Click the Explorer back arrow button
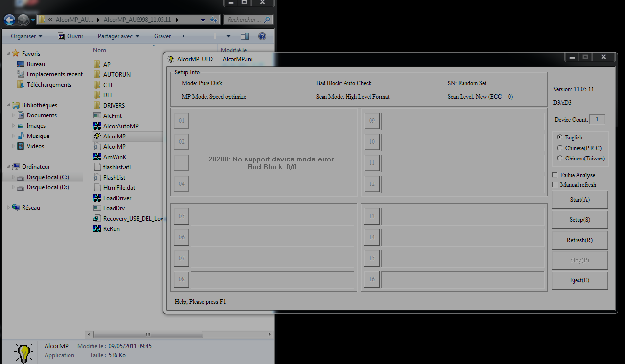Screen dimensions: 625x364 pyautogui.click(x=9, y=20)
